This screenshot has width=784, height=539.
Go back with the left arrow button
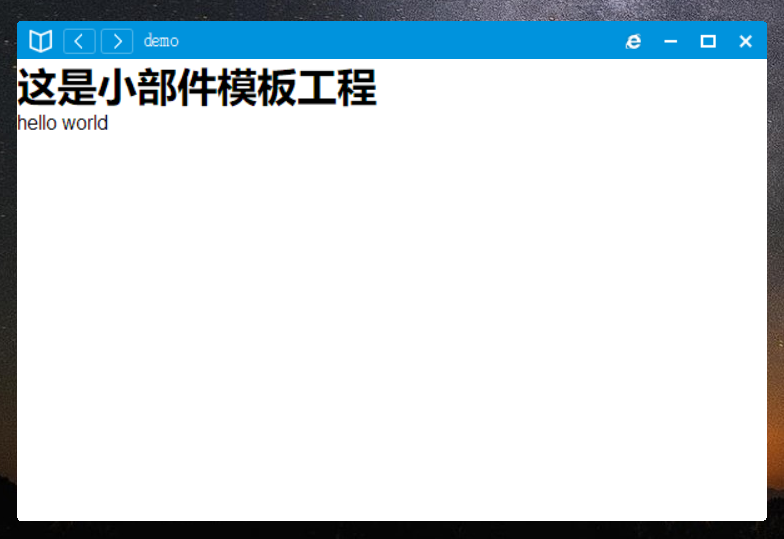tap(79, 41)
